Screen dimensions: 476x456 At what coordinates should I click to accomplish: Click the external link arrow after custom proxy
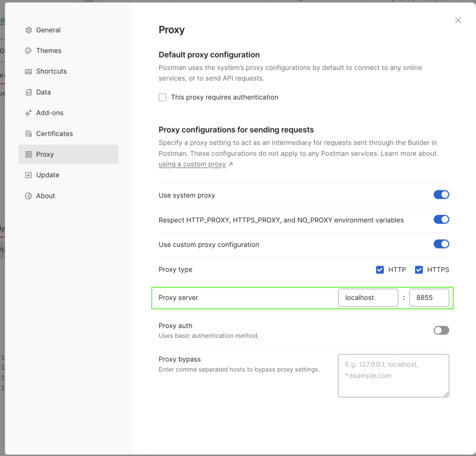pos(231,164)
